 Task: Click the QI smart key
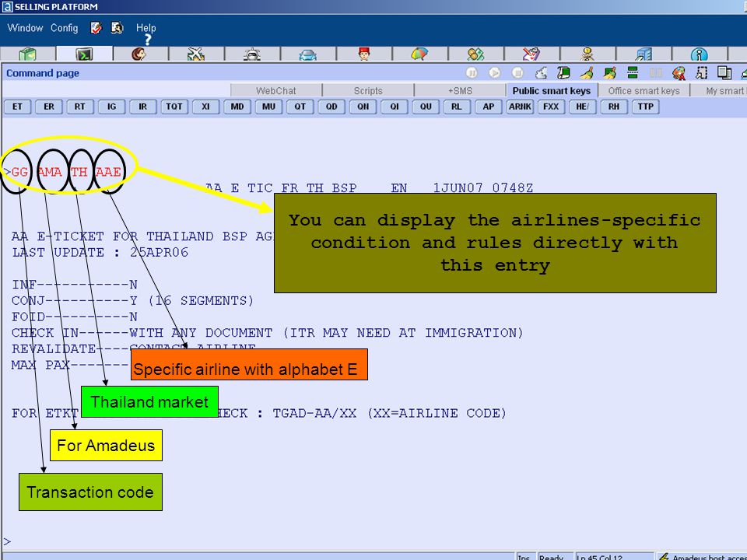(x=395, y=107)
